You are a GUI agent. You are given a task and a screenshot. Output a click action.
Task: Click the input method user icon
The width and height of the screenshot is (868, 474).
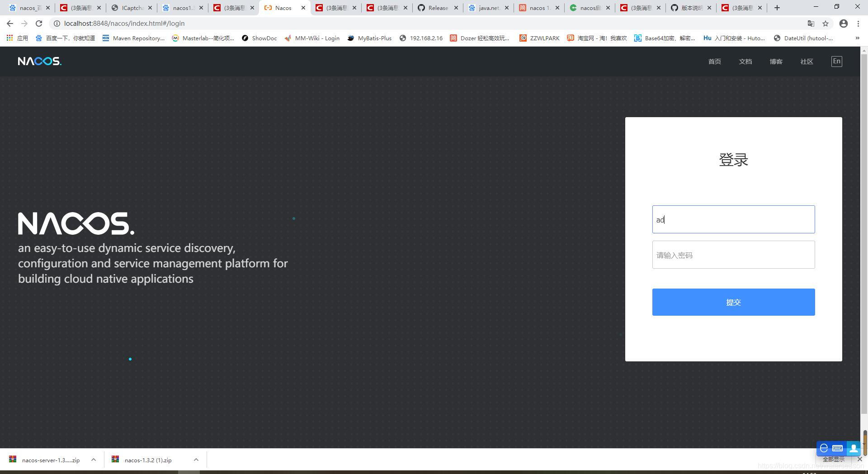pos(854,448)
